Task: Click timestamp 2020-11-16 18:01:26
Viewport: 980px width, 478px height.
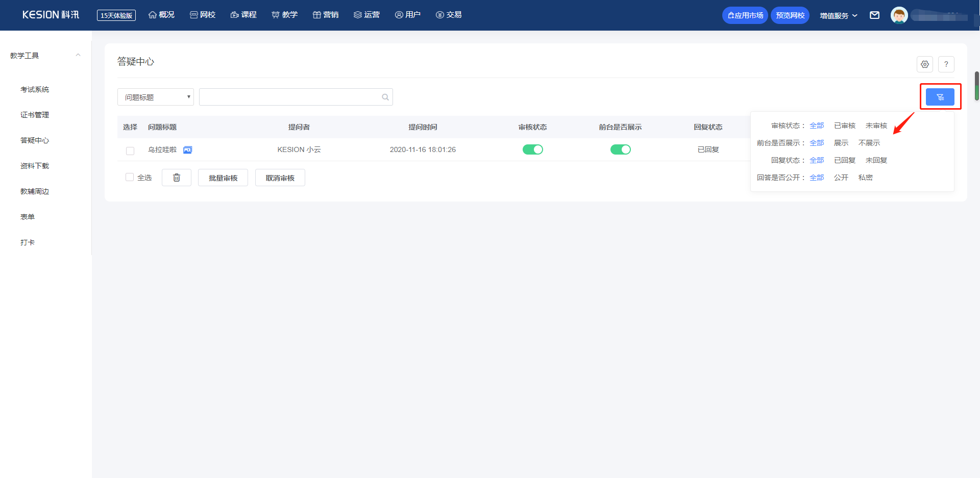Action: tap(423, 149)
